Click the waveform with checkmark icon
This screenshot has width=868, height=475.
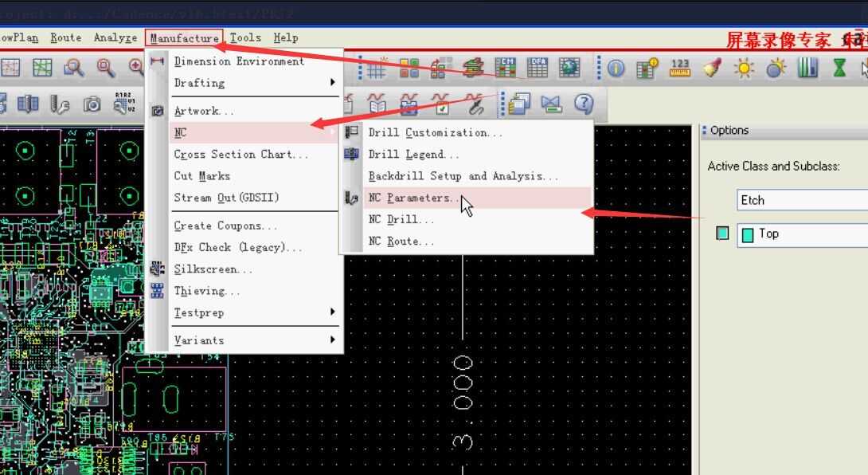[441, 104]
